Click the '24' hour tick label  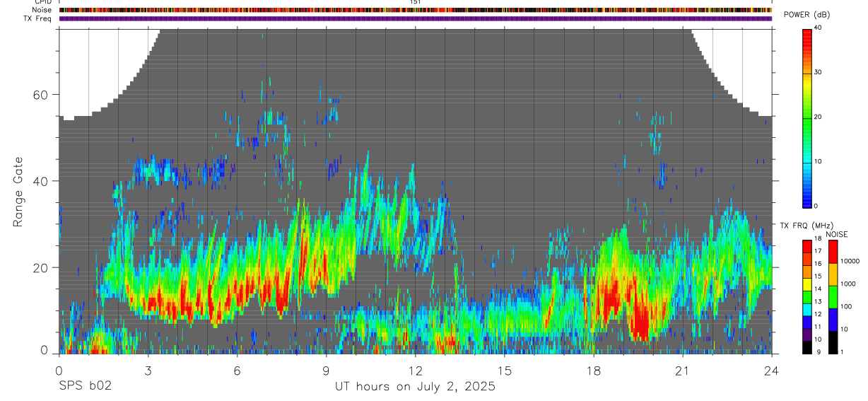[772, 370]
